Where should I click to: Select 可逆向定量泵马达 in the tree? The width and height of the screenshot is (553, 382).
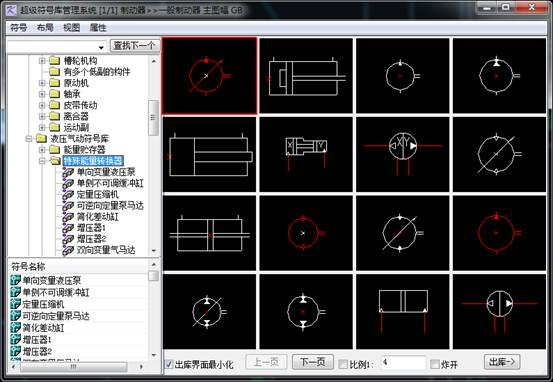pos(110,206)
